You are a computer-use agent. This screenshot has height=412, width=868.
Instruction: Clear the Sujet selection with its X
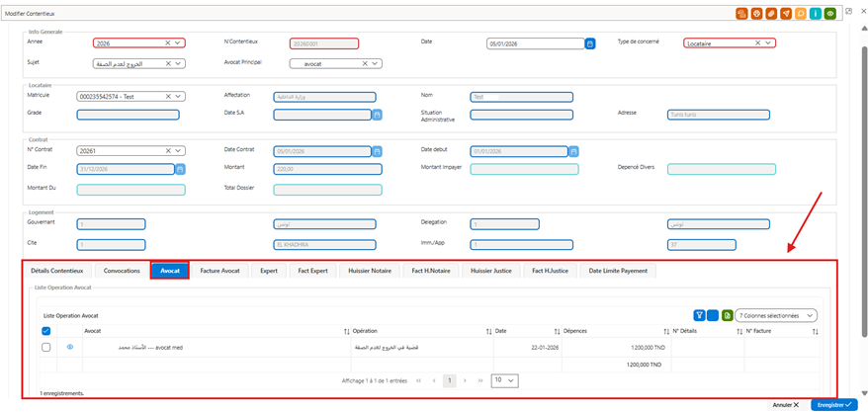pos(168,63)
